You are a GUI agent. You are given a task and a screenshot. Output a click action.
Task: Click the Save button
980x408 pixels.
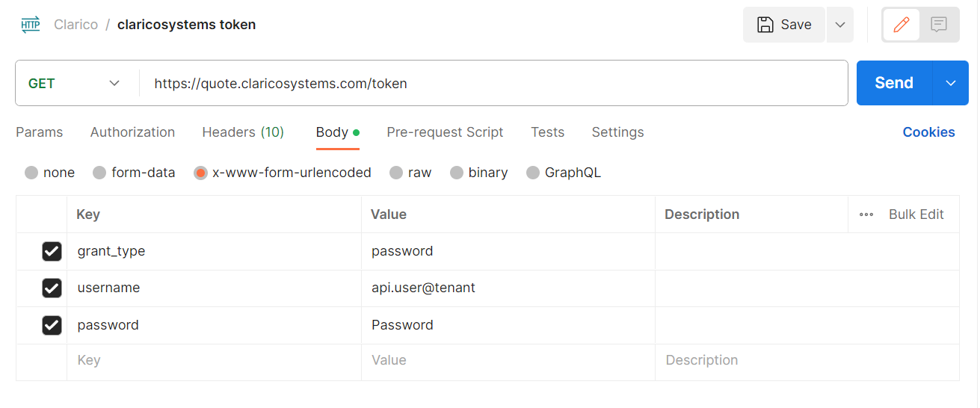pyautogui.click(x=784, y=25)
